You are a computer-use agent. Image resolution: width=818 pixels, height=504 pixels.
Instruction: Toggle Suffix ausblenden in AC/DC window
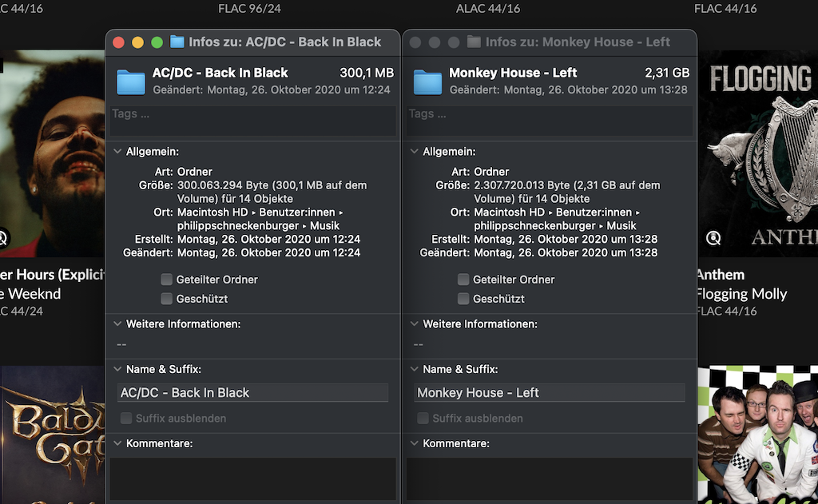[x=126, y=419]
